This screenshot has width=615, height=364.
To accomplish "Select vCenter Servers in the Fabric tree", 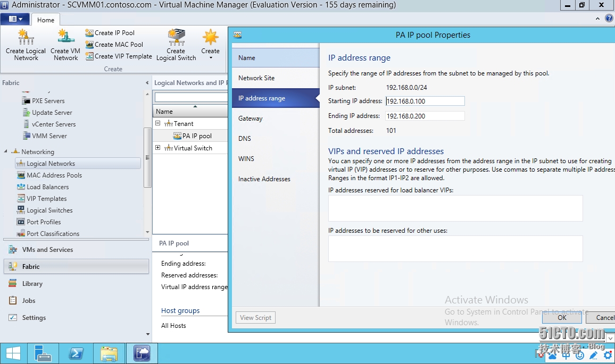I will point(54,124).
